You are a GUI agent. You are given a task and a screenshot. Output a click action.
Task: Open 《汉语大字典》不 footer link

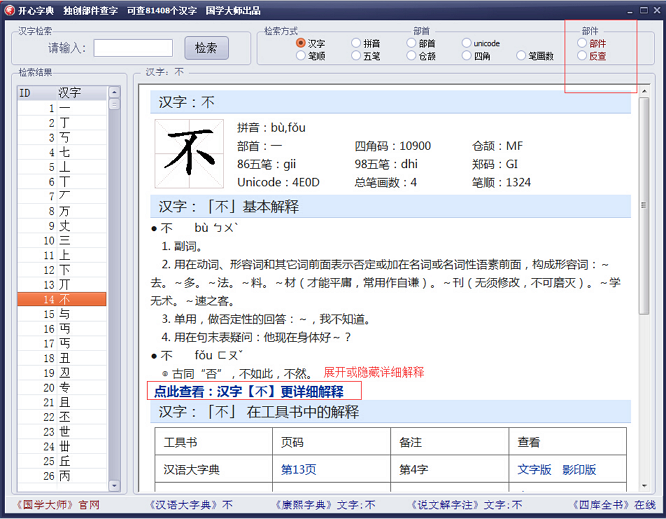(190, 505)
